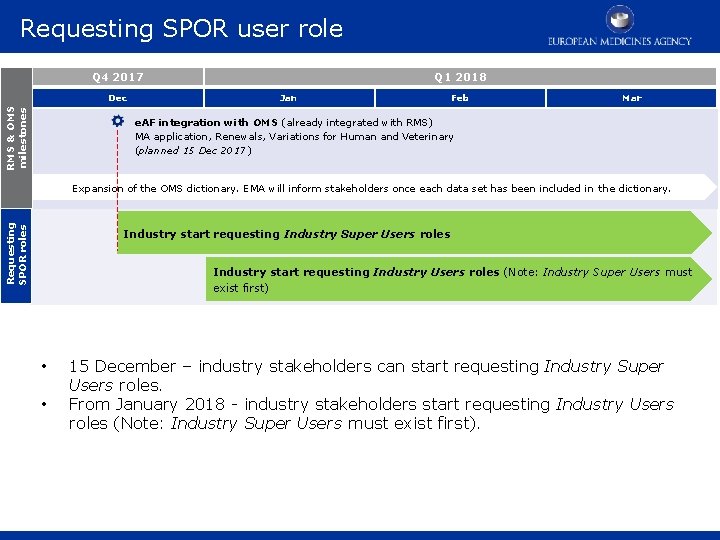Click the '(planned 15 Dec 2017)' note
Image resolution: width=720 pixels, height=540 pixels.
coord(193,151)
